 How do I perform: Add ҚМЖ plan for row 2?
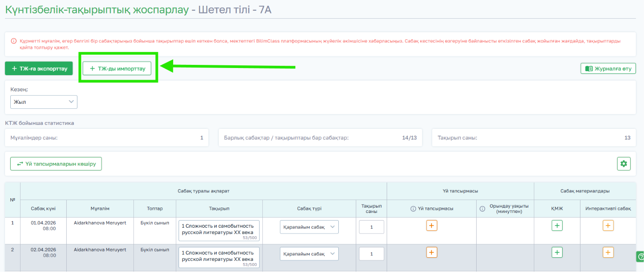pos(557,252)
